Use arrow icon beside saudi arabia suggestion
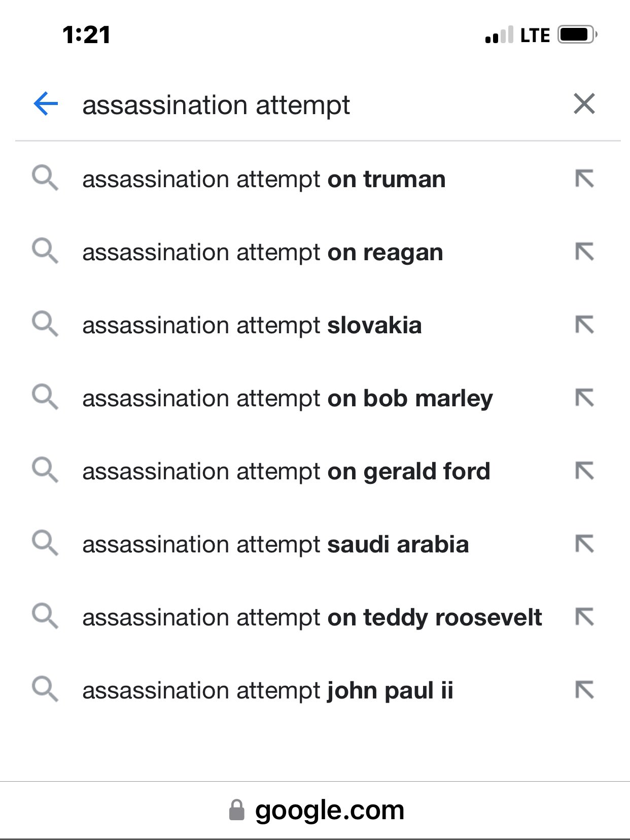 (584, 544)
